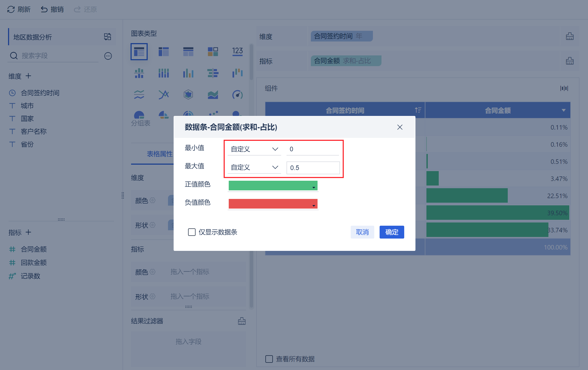Image resolution: width=588 pixels, height=370 pixels.
Task: Click the 100.00% total cell
Action: click(x=498, y=247)
